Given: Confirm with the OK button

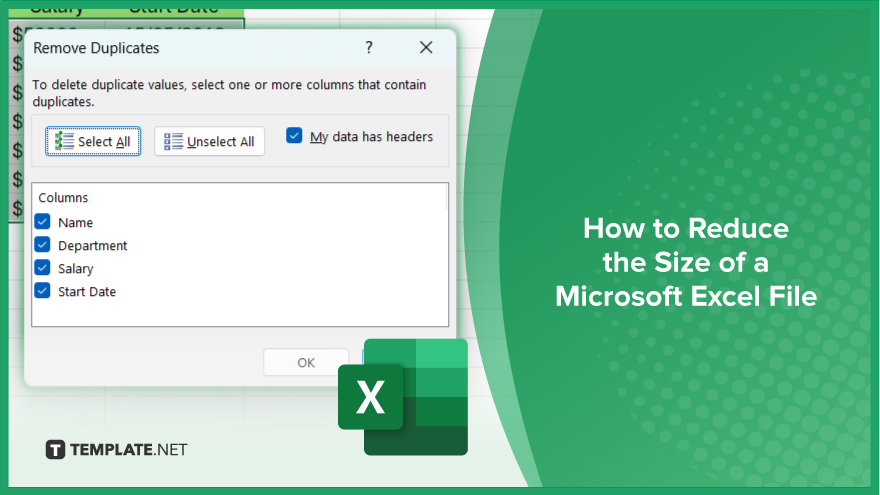Looking at the screenshot, I should point(306,363).
